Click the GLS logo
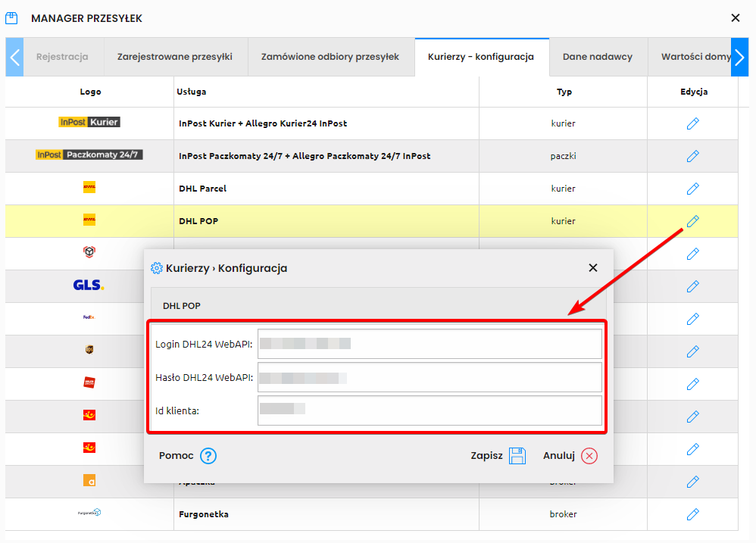Screen dimensions: 756x543 [89, 286]
